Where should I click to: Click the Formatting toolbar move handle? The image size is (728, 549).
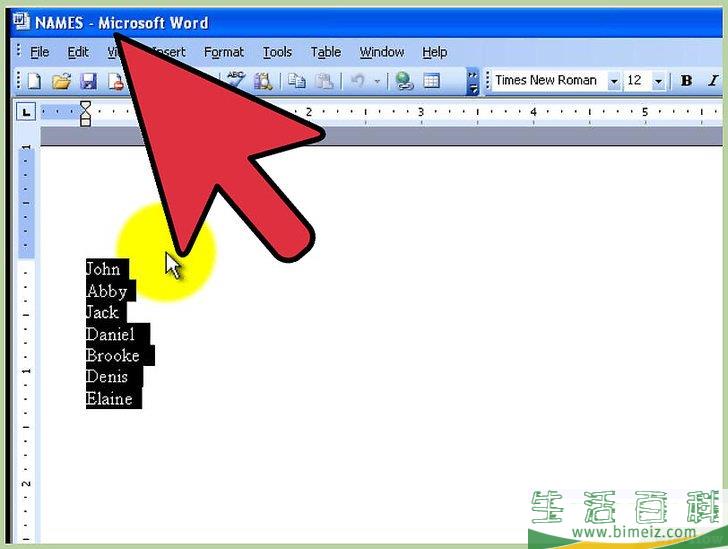pos(487,81)
